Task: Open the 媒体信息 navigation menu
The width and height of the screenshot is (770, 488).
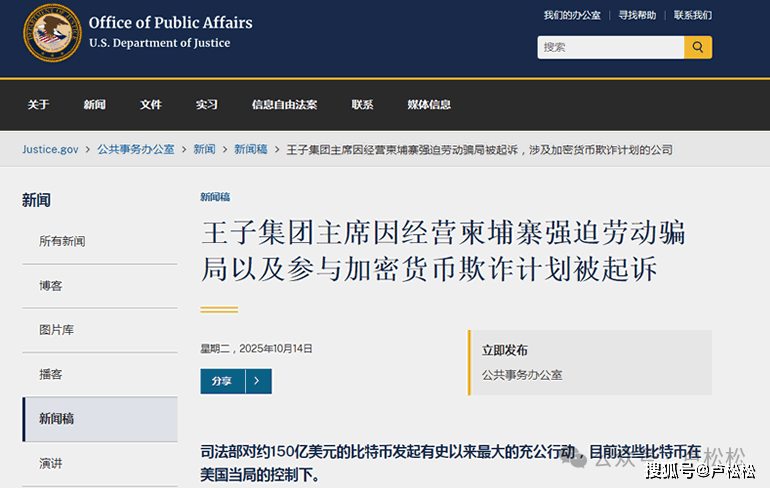Action: 428,105
